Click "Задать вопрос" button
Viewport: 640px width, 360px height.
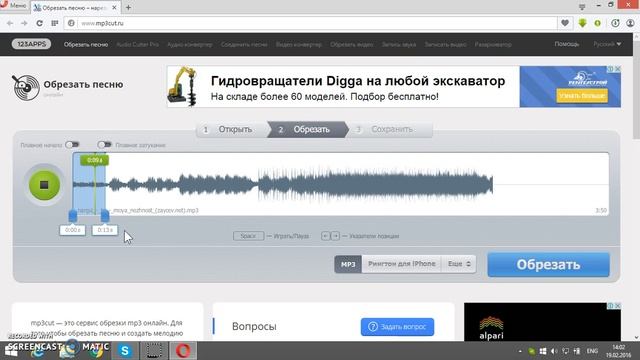(x=397, y=327)
